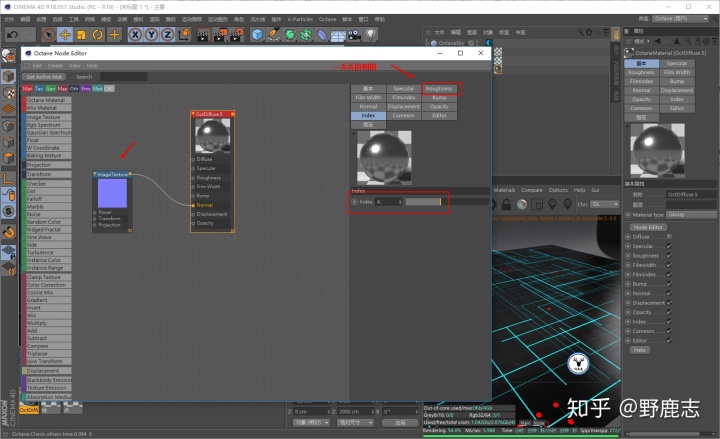Viewport: 720px width, 439px height.
Task: Click ImageTexture node purple thumbnail
Action: pyautogui.click(x=112, y=193)
